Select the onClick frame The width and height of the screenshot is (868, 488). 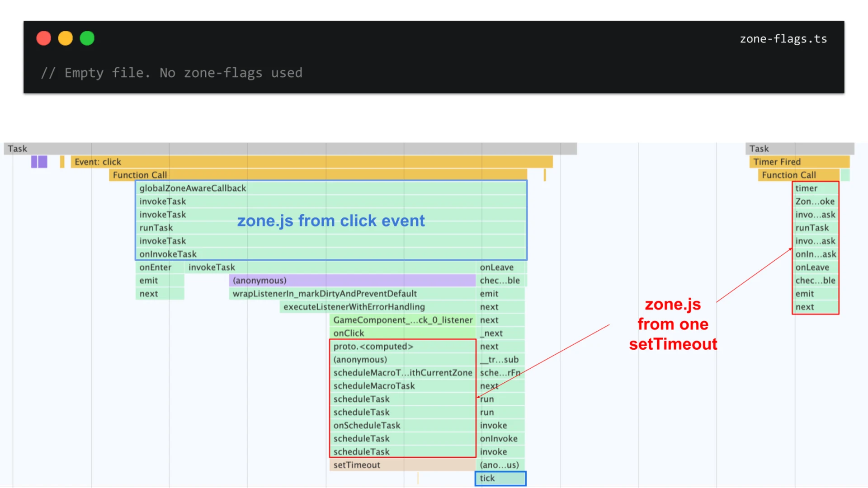pyautogui.click(x=348, y=333)
